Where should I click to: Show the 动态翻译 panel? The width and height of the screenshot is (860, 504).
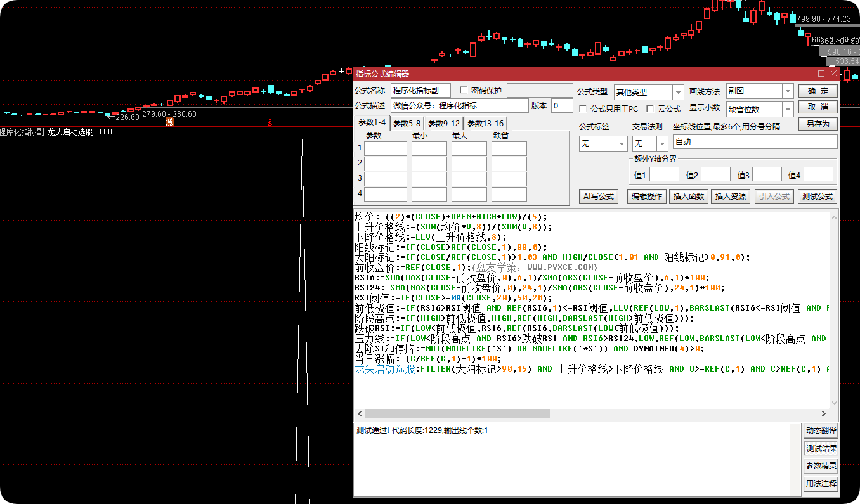[821, 430]
